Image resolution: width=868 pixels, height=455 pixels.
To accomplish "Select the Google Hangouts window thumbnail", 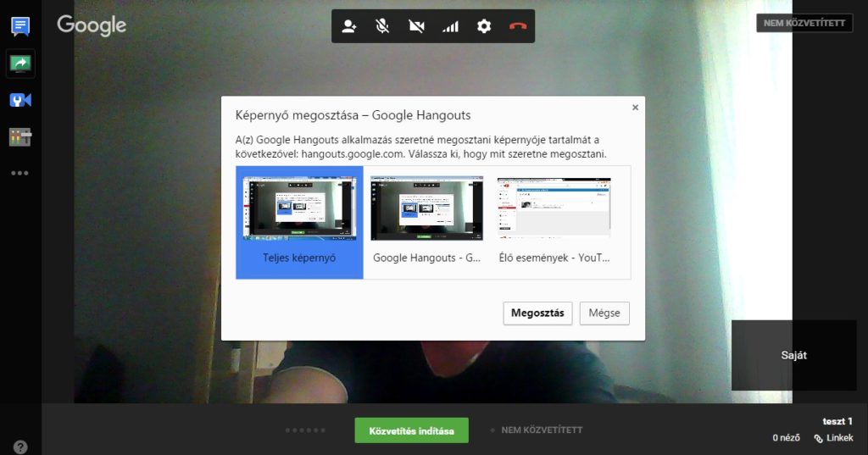I will (x=426, y=222).
